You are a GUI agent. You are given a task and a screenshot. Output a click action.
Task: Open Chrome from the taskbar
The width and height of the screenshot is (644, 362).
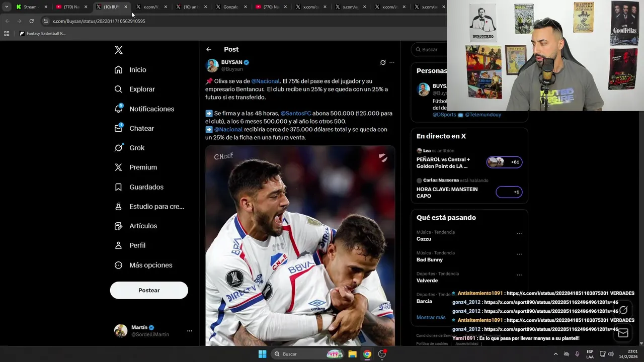(x=367, y=354)
